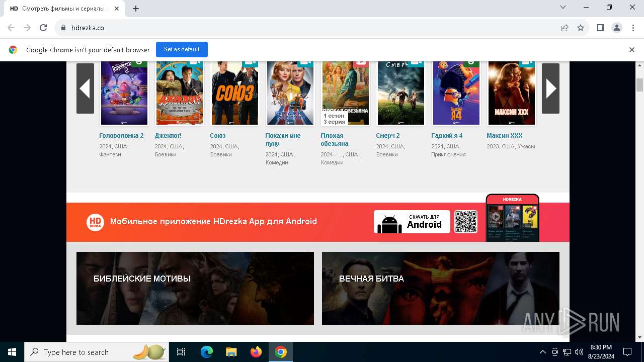Open Task View on taskbar
Screen dimensions: 644x362
coord(181,352)
